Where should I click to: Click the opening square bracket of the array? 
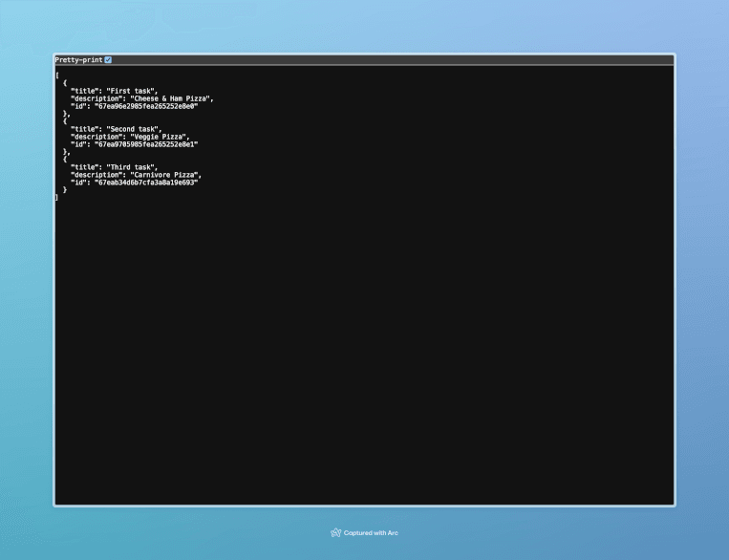[x=57, y=75]
